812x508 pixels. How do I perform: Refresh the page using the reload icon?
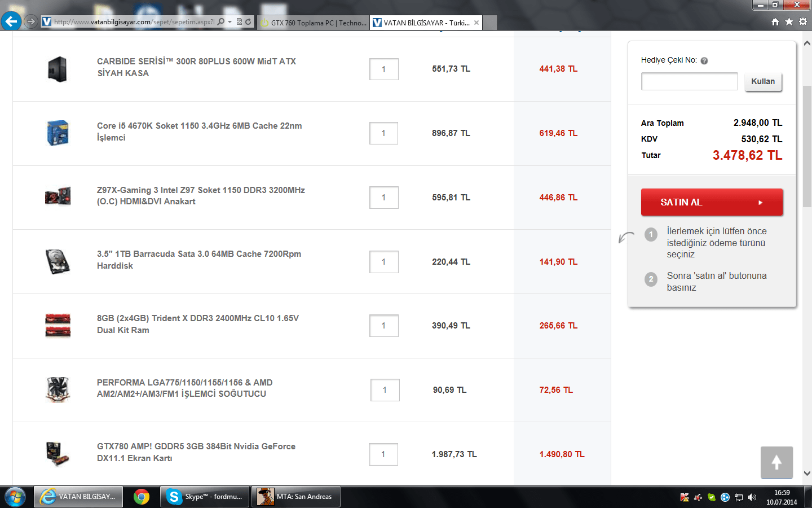(248, 21)
